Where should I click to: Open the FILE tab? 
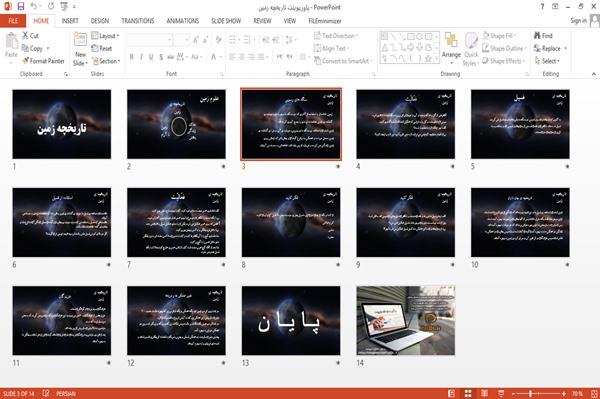coord(13,21)
